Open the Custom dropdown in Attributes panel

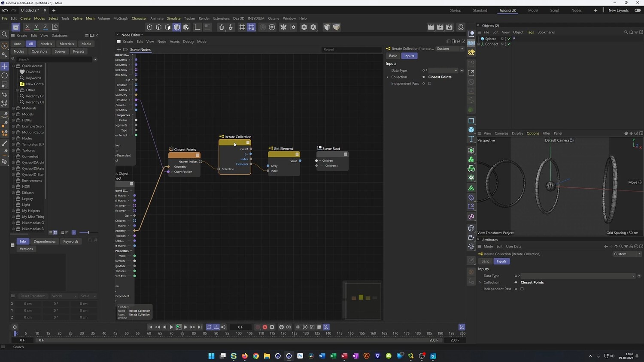coord(627,254)
